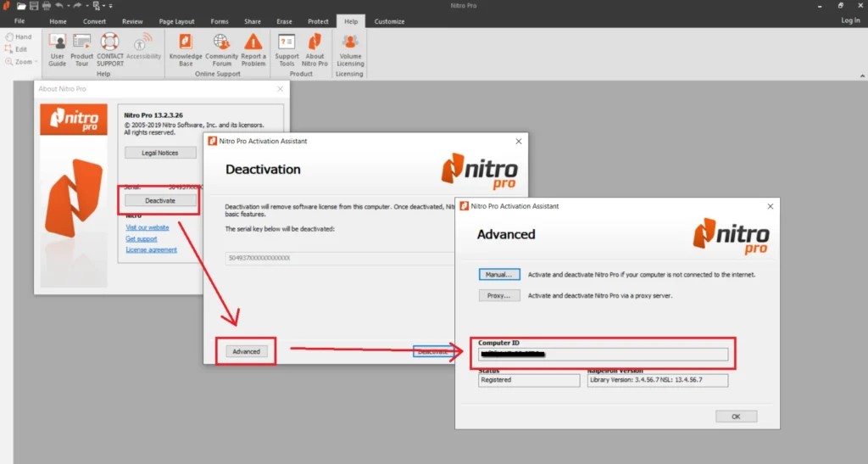
Task: Open the File menu
Action: [19, 21]
